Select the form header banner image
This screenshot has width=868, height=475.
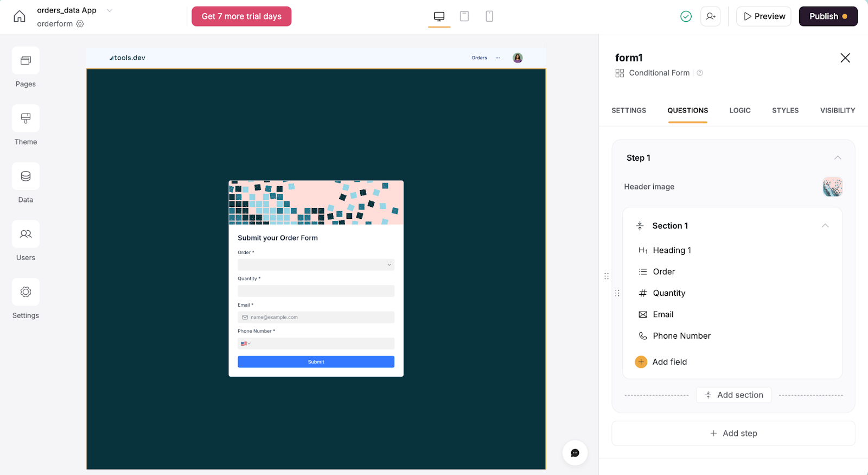click(316, 202)
